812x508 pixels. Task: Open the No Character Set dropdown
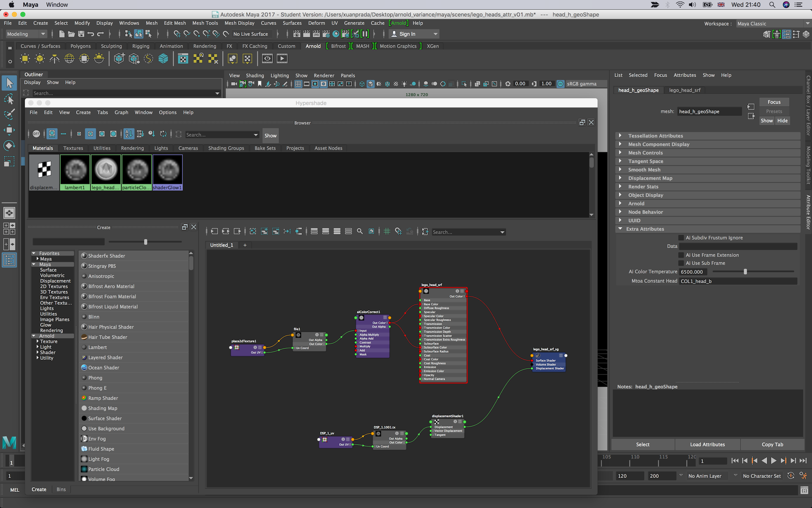pos(762,476)
